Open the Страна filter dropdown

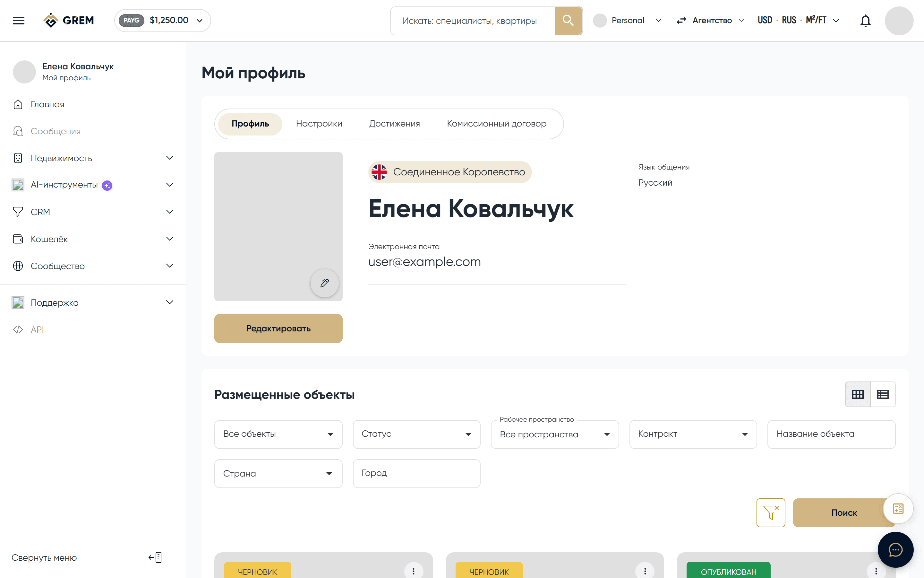(x=278, y=474)
